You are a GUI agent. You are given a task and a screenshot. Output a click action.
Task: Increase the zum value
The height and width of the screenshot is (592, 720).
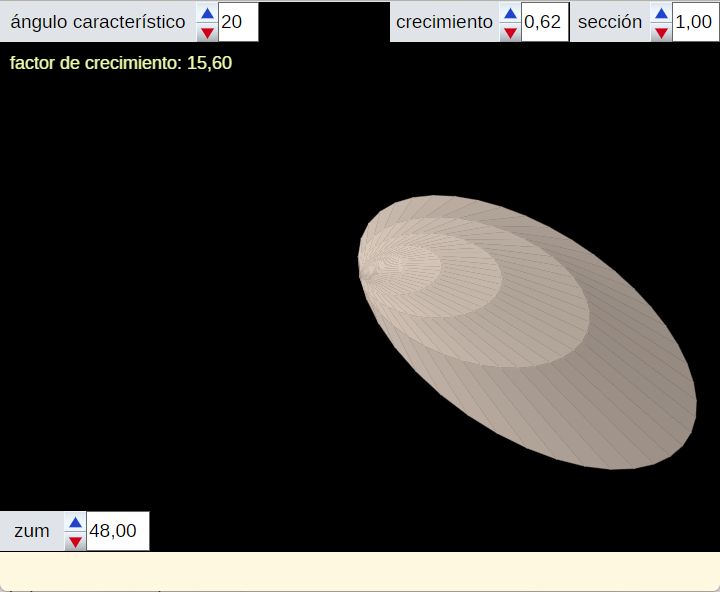[x=75, y=522]
